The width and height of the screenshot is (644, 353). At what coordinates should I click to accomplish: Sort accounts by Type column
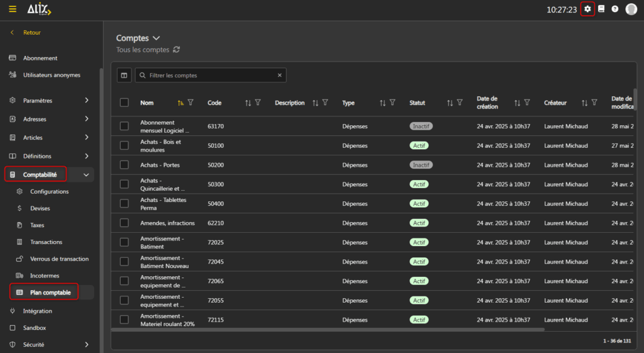(x=382, y=103)
